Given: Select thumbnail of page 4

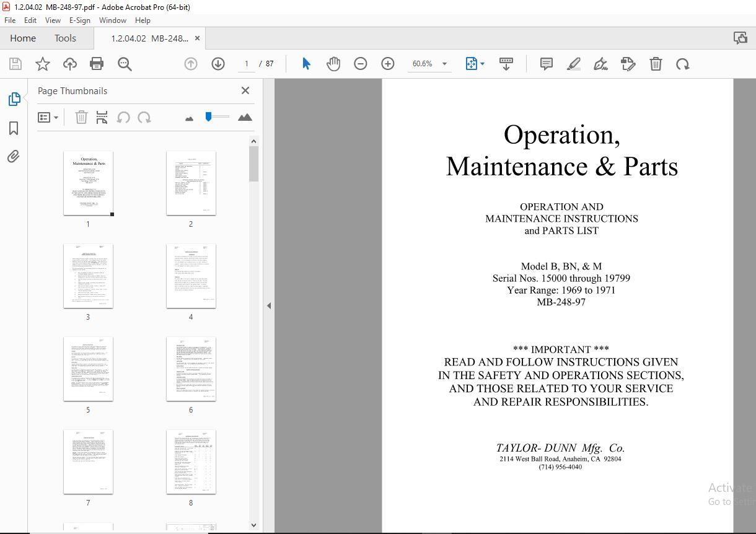Looking at the screenshot, I should pyautogui.click(x=191, y=276).
